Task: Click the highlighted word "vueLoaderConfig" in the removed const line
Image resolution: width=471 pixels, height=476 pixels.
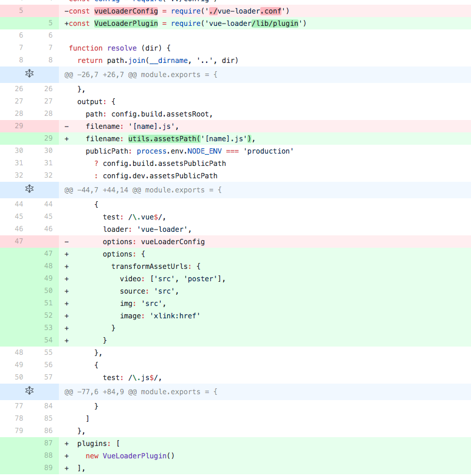Action: click(x=126, y=11)
